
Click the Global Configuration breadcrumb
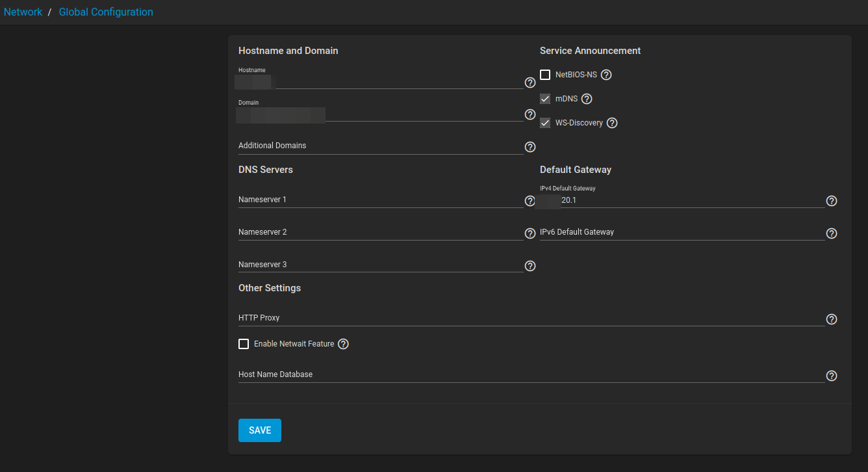click(x=106, y=12)
